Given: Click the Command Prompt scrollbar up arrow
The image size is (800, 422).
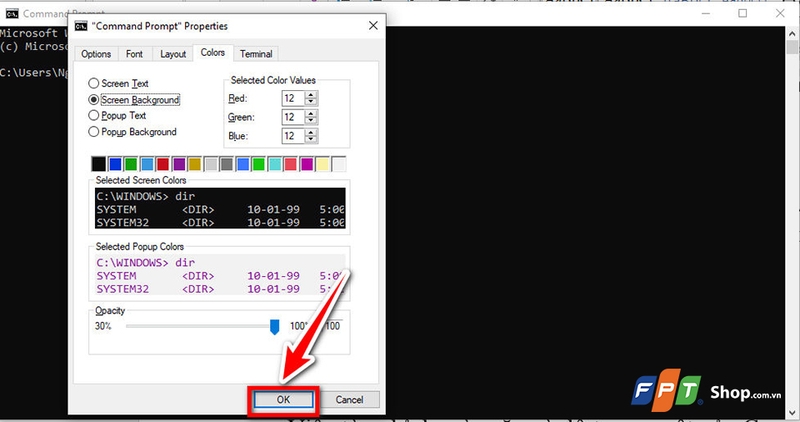Looking at the screenshot, I should (x=792, y=34).
